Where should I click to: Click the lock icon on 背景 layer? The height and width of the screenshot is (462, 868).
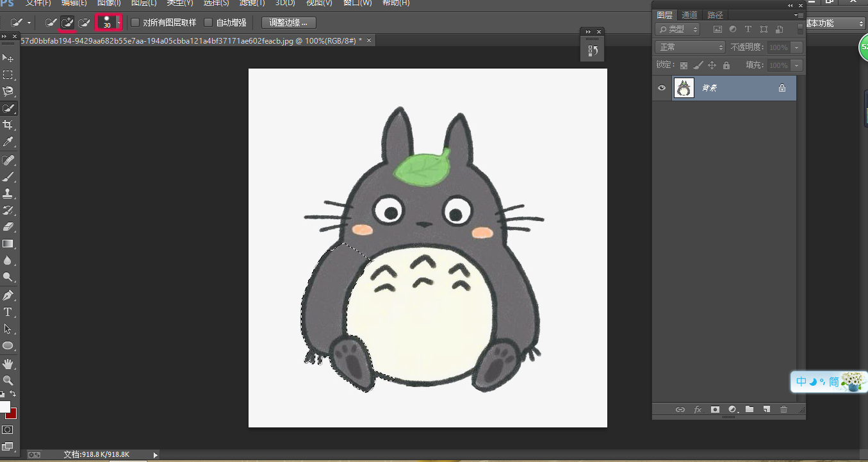click(782, 88)
